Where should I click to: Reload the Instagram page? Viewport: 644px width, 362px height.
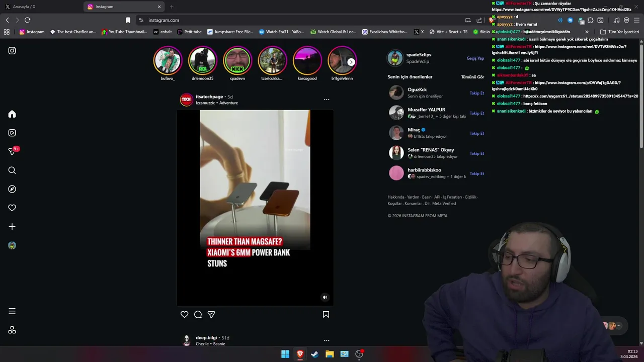click(27, 20)
